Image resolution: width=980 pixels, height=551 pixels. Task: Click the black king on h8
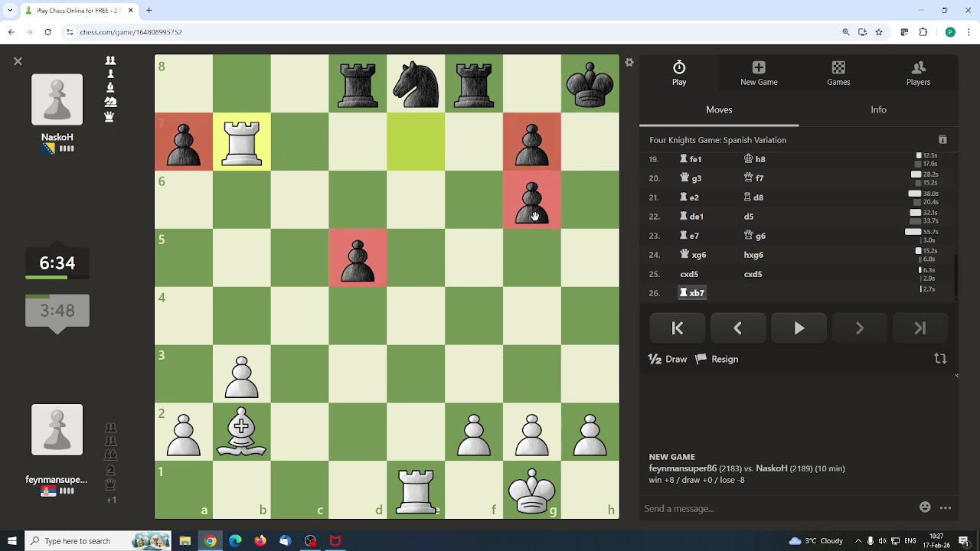[590, 84]
